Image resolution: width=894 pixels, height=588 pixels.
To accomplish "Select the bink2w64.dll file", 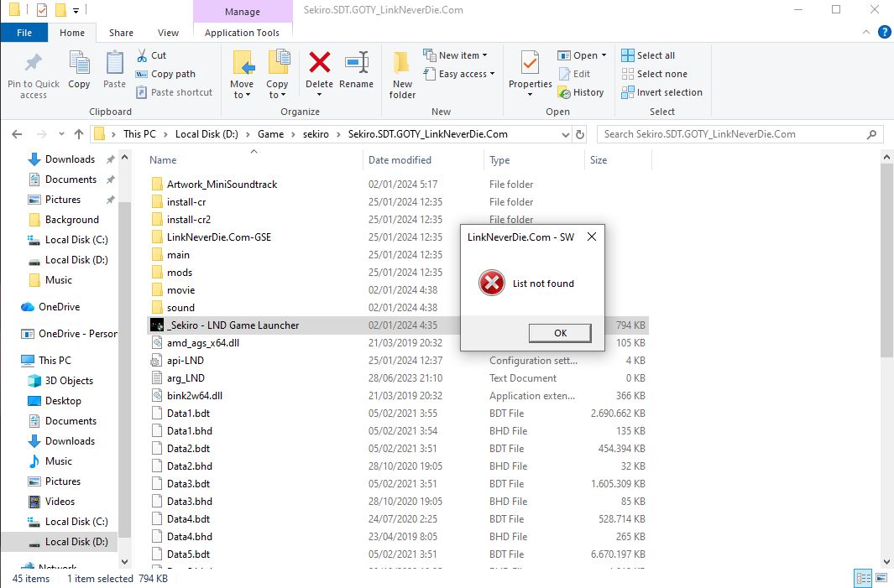I will point(195,396).
